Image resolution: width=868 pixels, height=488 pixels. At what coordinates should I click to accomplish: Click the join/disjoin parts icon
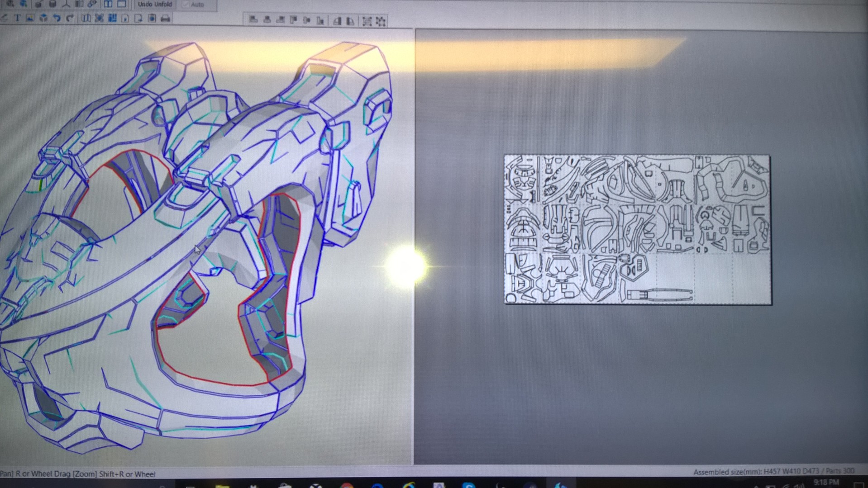99,18
